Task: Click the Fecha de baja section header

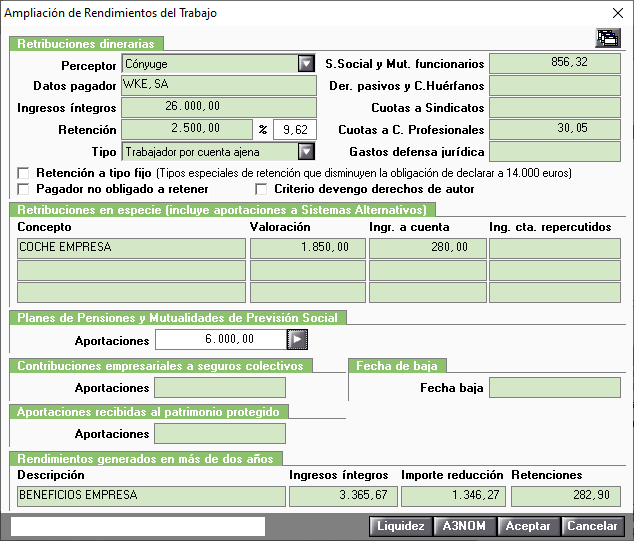Action: tap(397, 366)
